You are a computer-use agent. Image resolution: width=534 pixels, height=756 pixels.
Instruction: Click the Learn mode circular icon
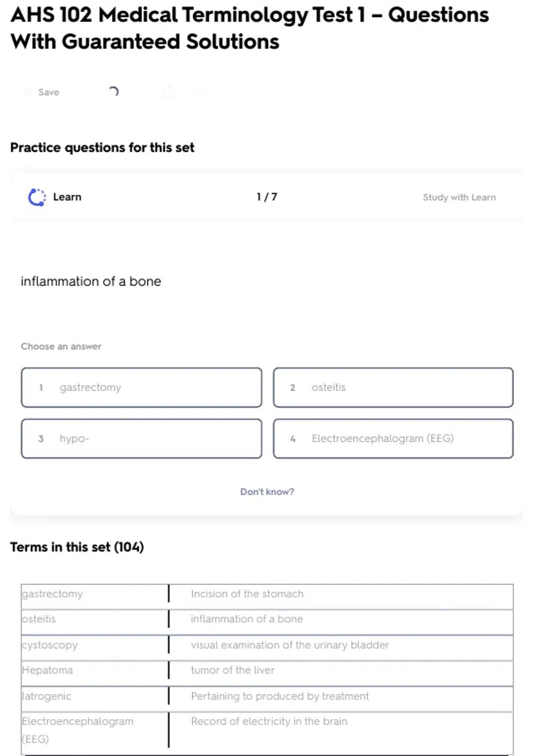click(x=37, y=197)
